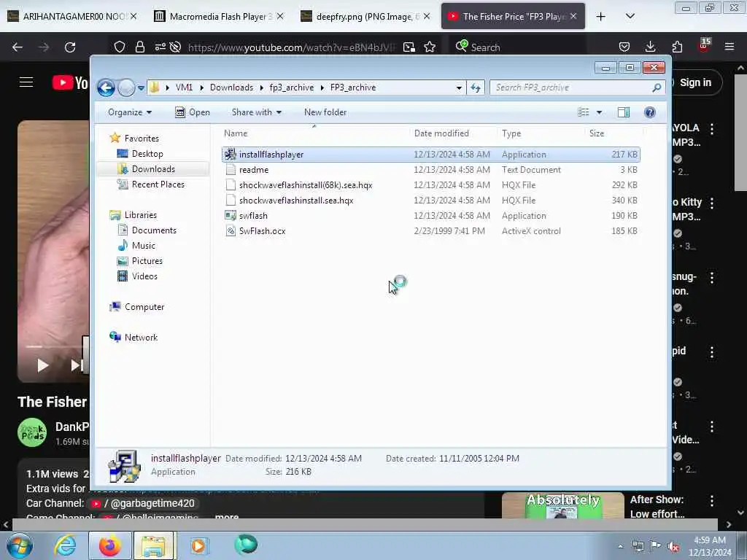Screen dimensions: 747x560
Task: Open Pictures library
Action: coord(147,260)
